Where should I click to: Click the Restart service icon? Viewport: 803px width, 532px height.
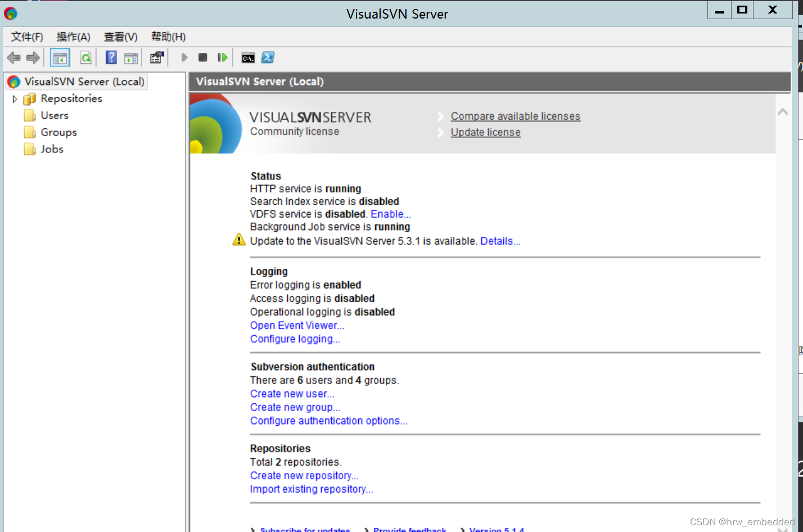pos(223,57)
